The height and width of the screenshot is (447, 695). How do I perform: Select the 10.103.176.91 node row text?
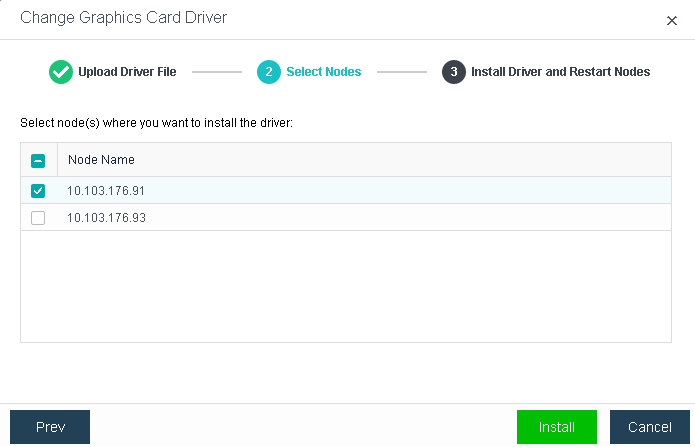click(x=107, y=191)
